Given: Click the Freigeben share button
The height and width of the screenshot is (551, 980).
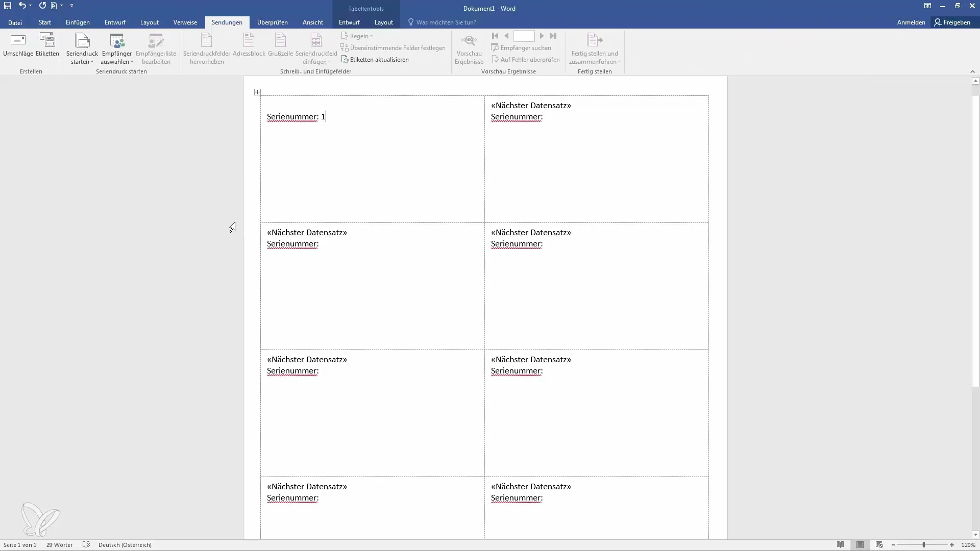Looking at the screenshot, I should [x=952, y=22].
